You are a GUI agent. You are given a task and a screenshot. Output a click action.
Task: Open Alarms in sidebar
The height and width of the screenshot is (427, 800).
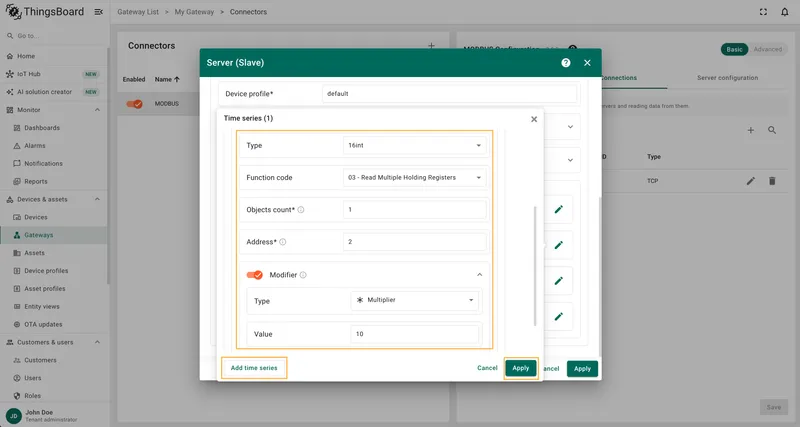click(54, 145)
